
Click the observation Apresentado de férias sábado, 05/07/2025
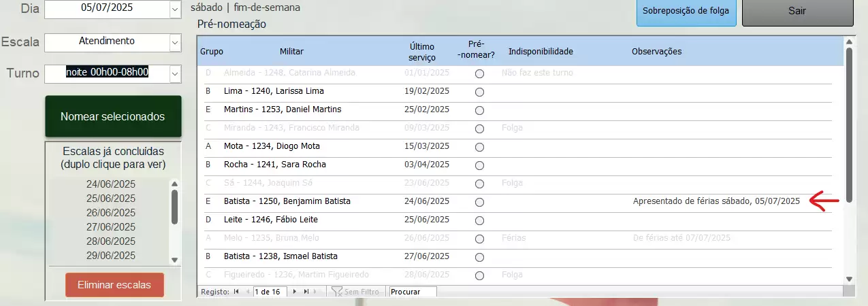pos(716,201)
